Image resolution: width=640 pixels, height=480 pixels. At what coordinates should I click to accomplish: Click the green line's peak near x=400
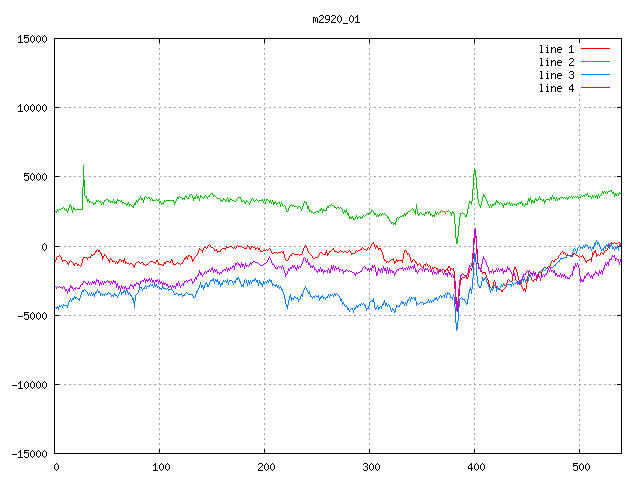pos(475,170)
